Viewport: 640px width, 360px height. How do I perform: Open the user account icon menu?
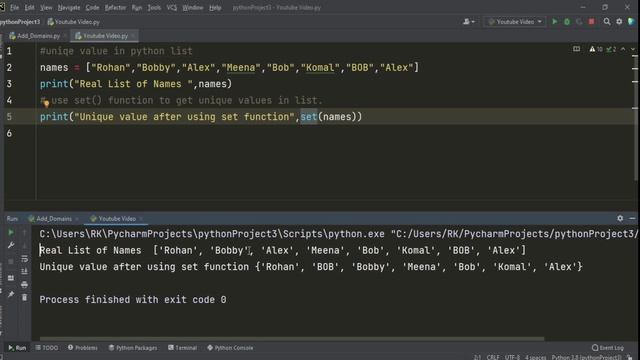coord(469,22)
